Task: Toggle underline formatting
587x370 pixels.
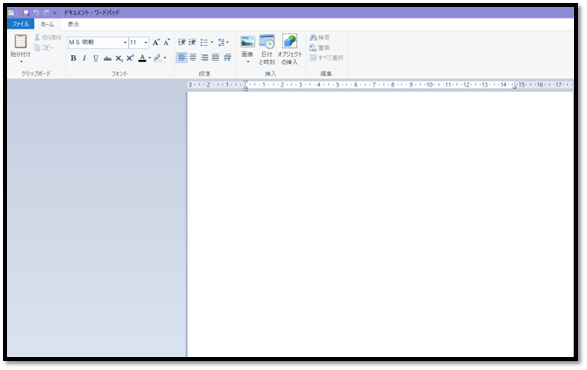Action: (x=96, y=58)
